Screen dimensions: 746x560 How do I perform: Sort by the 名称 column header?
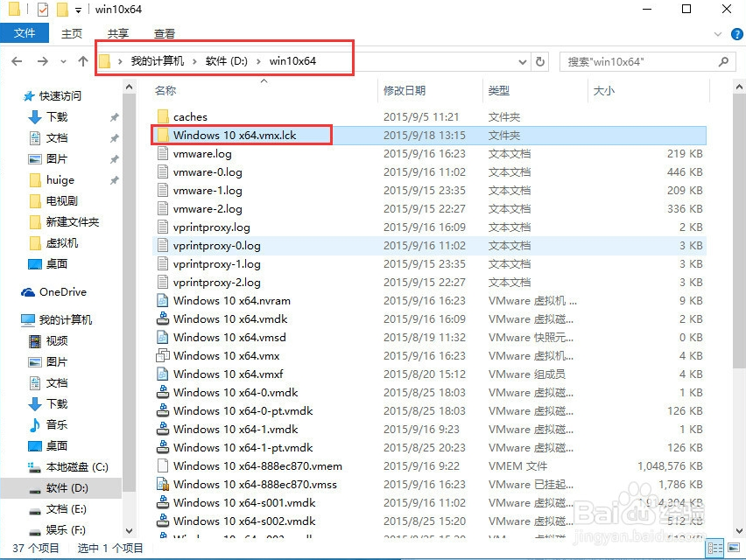[165, 90]
